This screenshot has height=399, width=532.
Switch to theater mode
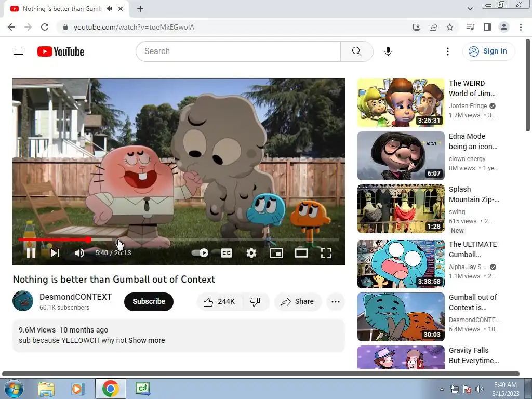point(301,253)
